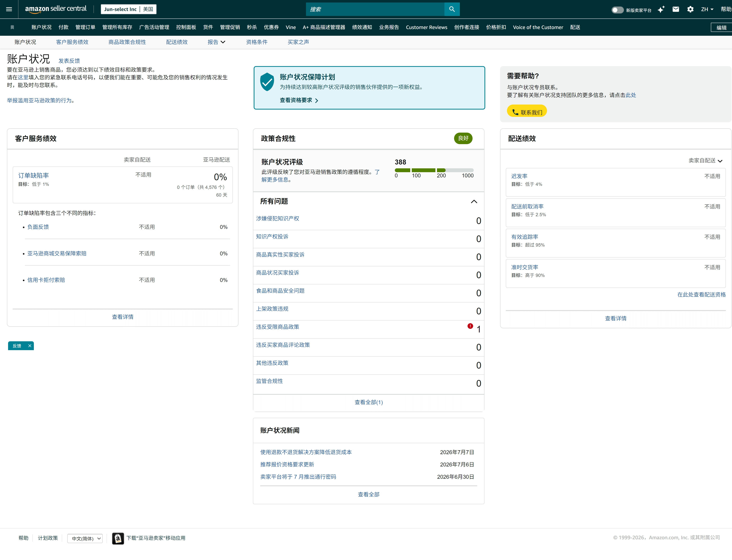Viewport: 732px width, 560px height.
Task: Open 准时交货率 metric link
Action: (x=524, y=267)
